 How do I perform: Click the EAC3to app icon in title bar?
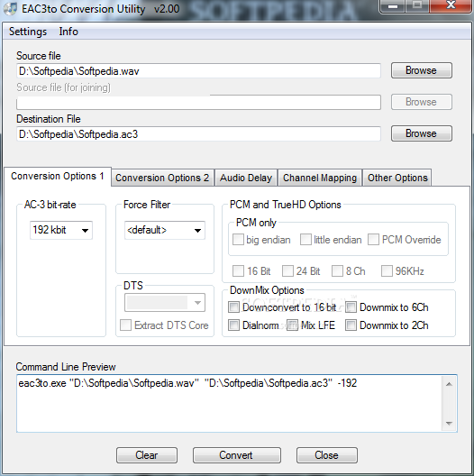(x=10, y=8)
